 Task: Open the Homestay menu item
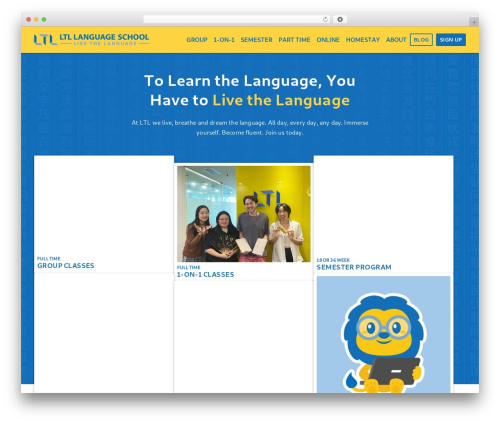[363, 40]
